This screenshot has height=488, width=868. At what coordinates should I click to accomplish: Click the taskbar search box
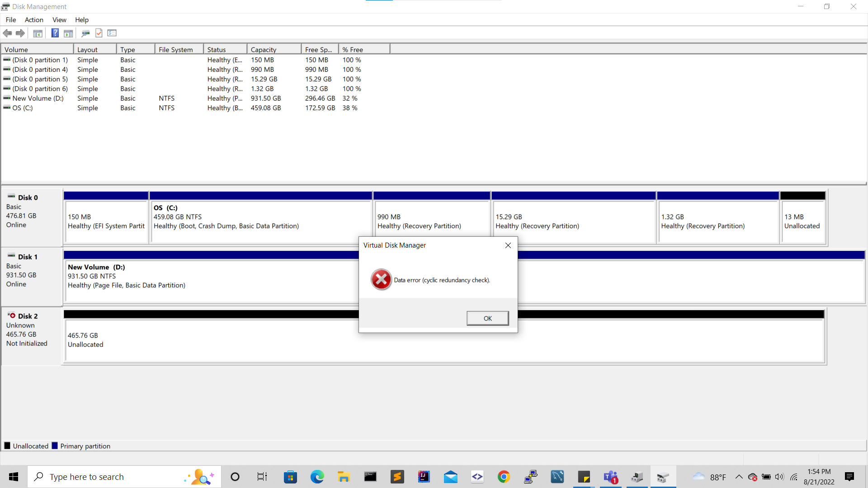coord(124,477)
